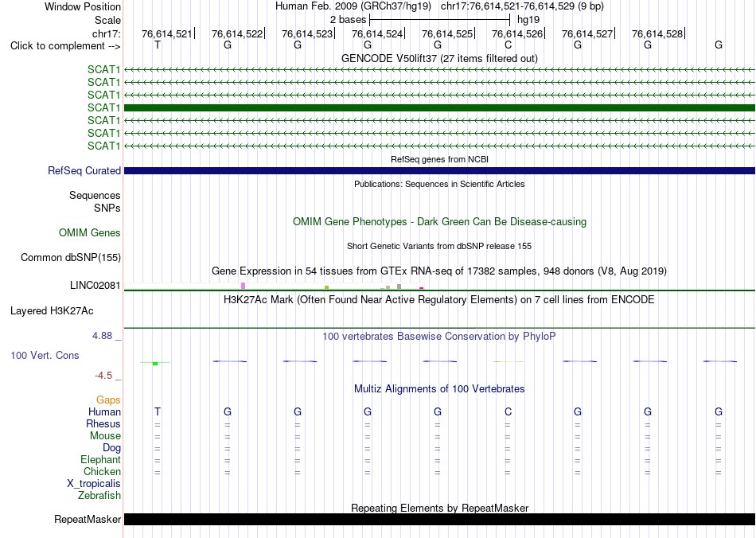
Task: Click the 'Elephant' alignment row label
Action: [100, 459]
